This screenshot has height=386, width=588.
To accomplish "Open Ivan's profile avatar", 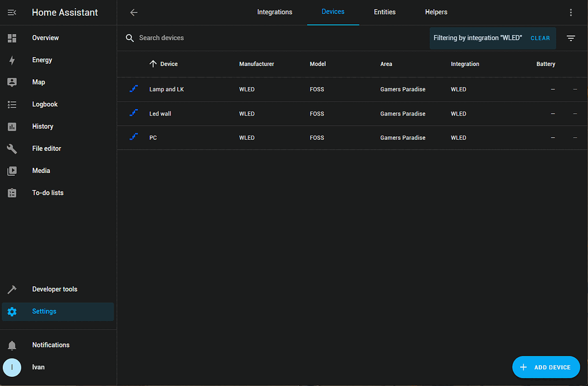I will point(11,367).
